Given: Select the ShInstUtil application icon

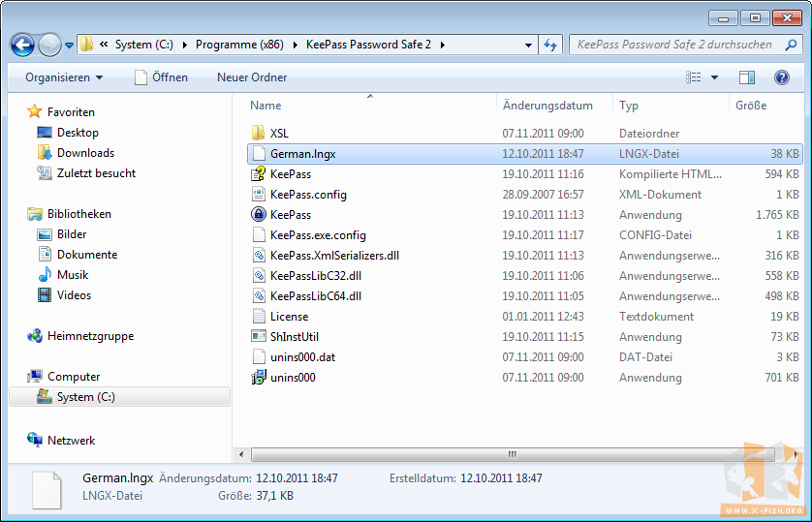Looking at the screenshot, I should 259,336.
